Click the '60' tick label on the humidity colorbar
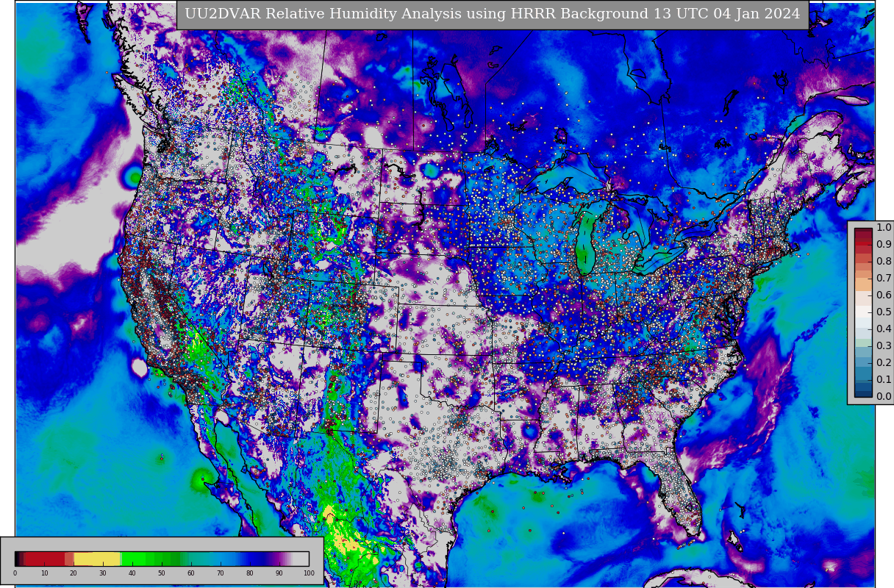The image size is (894, 588). (191, 573)
